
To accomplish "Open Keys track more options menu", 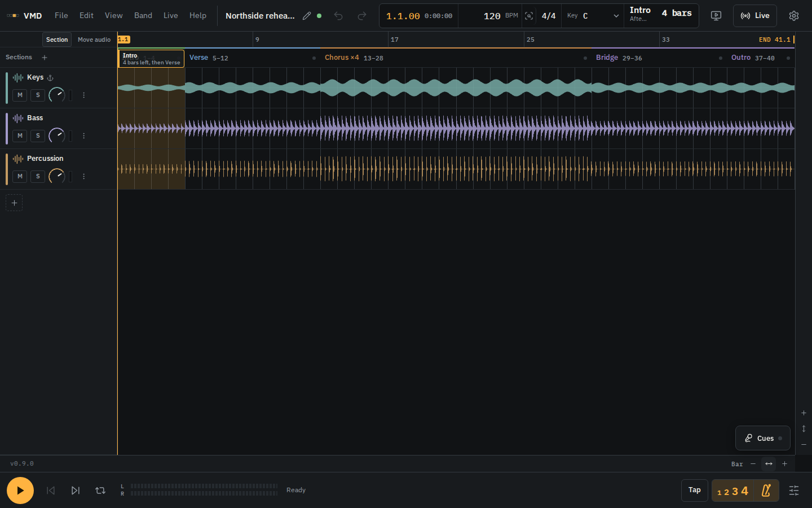I will click(83, 95).
